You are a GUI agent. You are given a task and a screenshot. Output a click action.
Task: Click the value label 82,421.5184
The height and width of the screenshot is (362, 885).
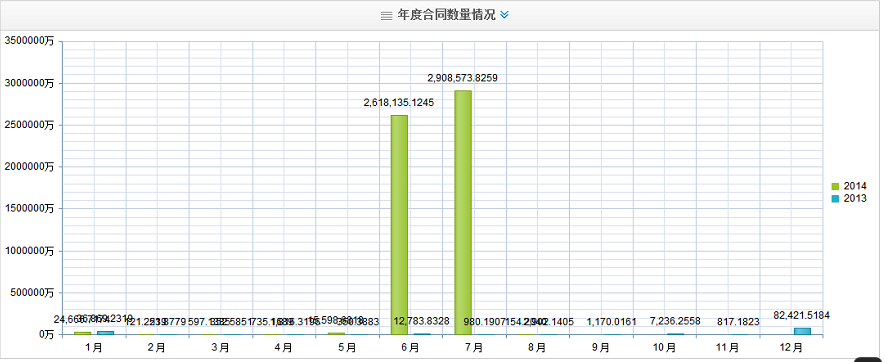[801, 315]
